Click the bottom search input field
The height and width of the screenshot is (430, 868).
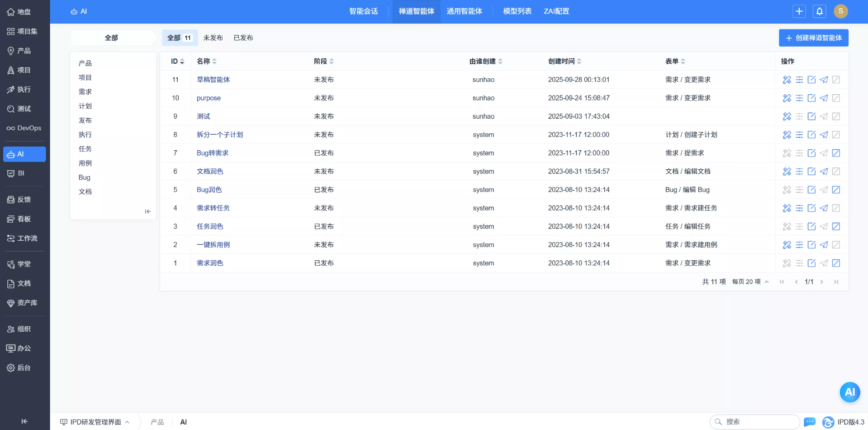(755, 422)
